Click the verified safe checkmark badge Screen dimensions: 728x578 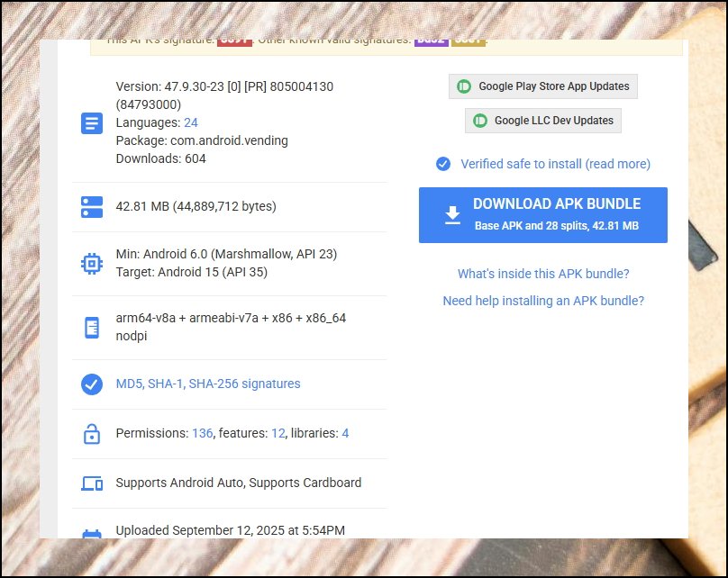pyautogui.click(x=443, y=164)
